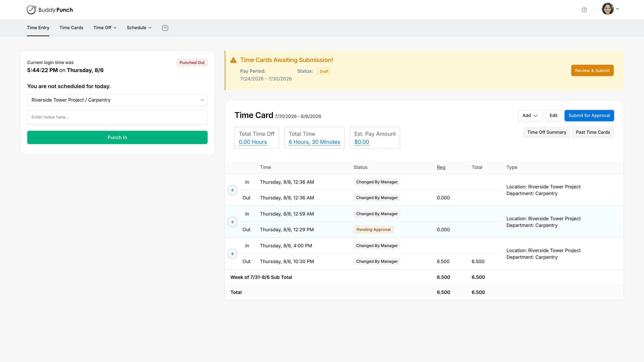The width and height of the screenshot is (644, 362).
Task: Open the Time Cards tab
Action: (71, 28)
